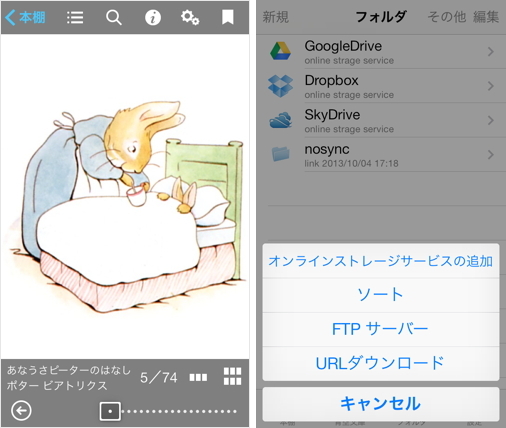Expand GoogleDrive with its chevron
This screenshot has width=506, height=428.
click(x=490, y=52)
